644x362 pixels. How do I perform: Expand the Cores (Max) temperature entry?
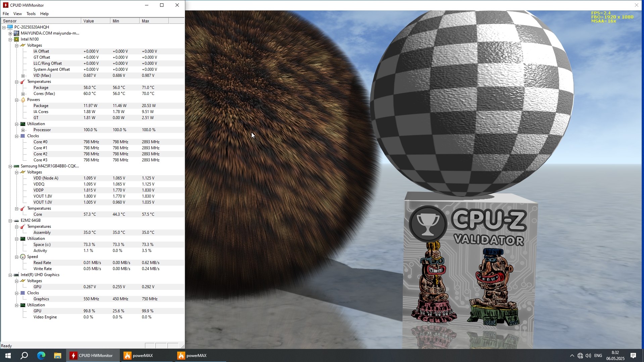click(23, 94)
